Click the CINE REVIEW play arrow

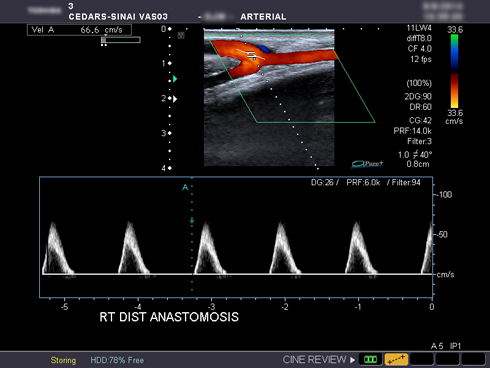pyautogui.click(x=352, y=360)
